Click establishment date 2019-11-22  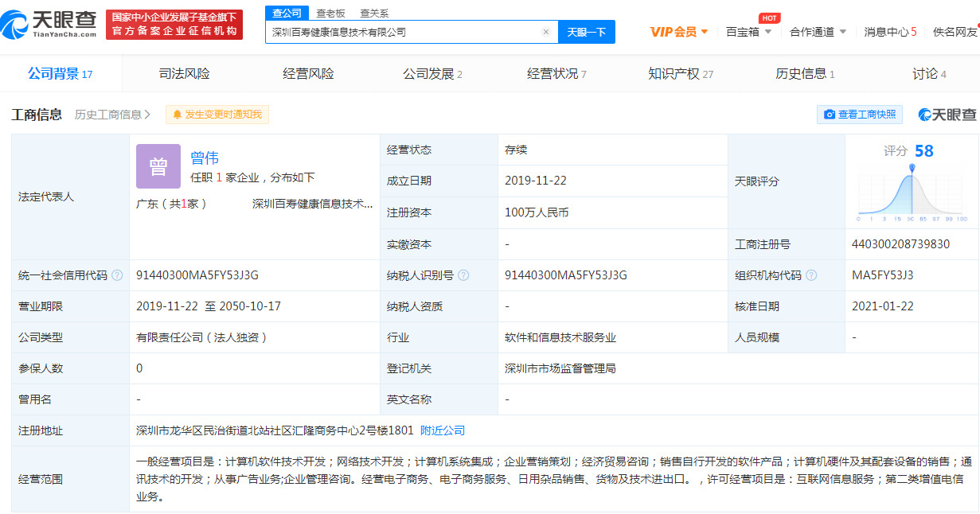point(536,181)
